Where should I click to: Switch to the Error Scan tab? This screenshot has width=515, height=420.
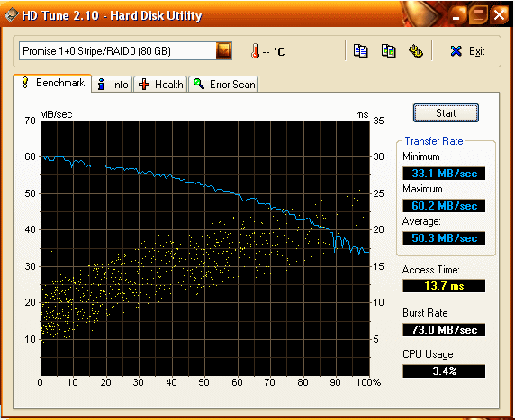coord(223,84)
